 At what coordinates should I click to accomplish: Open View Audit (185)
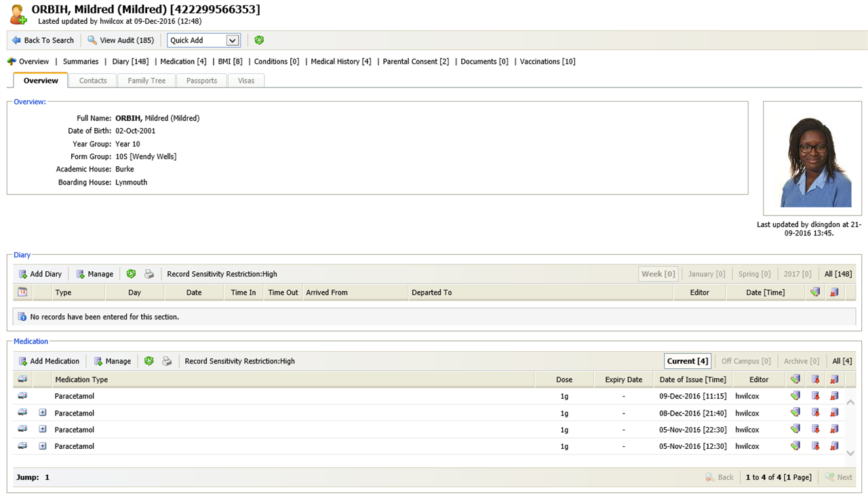[x=121, y=40]
